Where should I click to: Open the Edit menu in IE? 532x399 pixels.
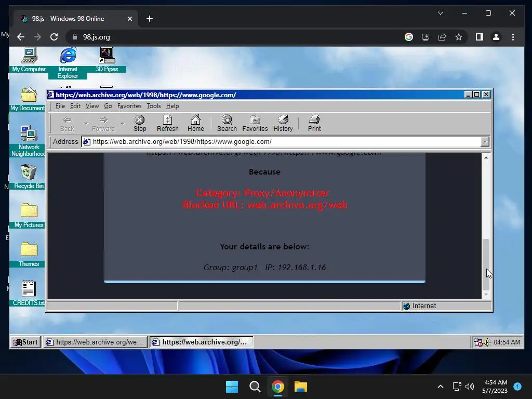point(75,106)
